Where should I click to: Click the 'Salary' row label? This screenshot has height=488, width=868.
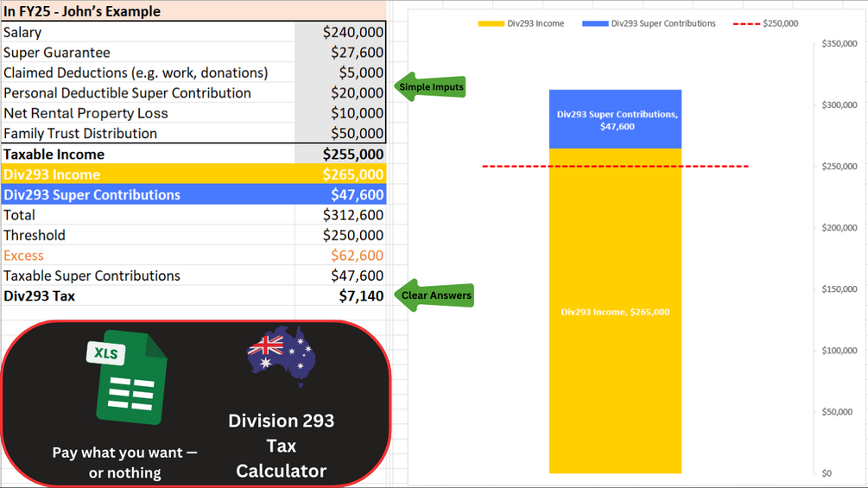[x=22, y=32]
